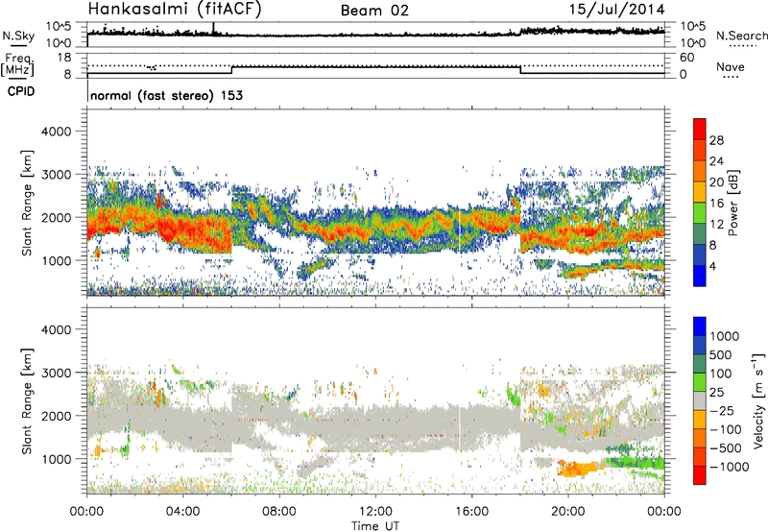Click the 'Time UT' axis label
Viewport: 768px width, 532px height.
375,526
